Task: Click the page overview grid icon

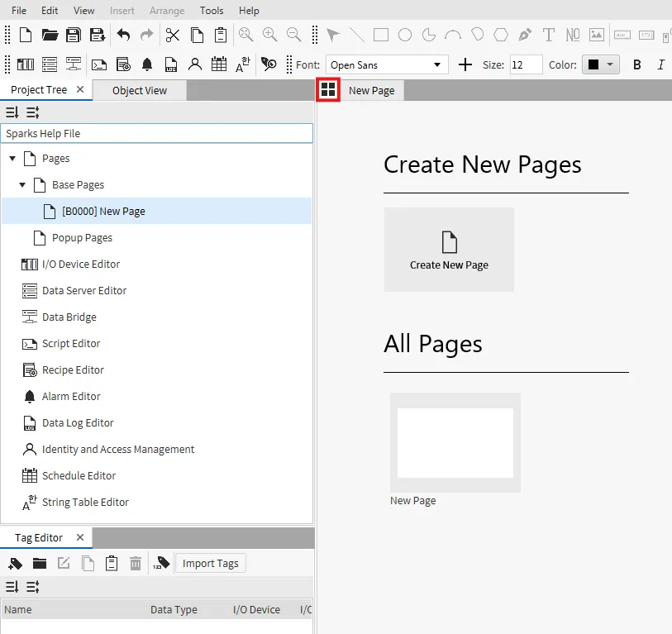Action: pos(328,90)
